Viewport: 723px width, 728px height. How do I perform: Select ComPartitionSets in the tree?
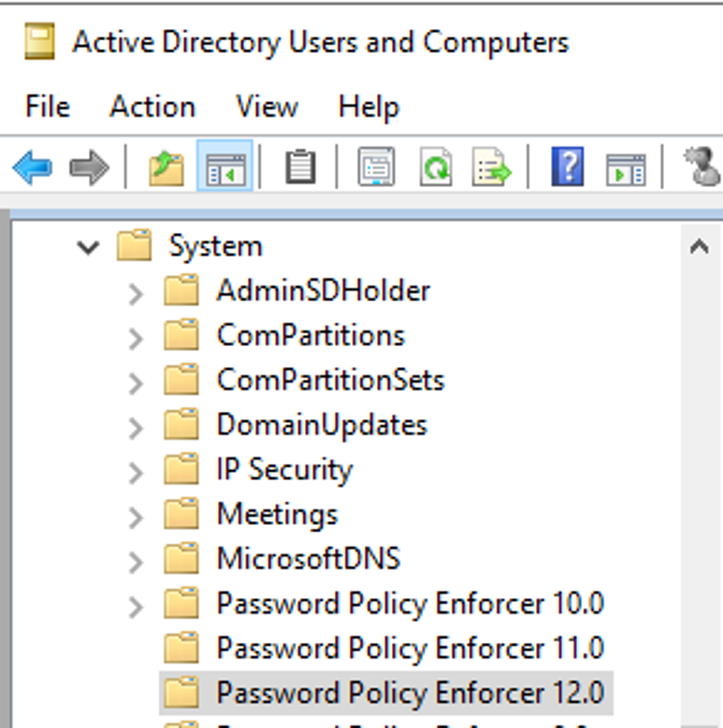coord(331,379)
